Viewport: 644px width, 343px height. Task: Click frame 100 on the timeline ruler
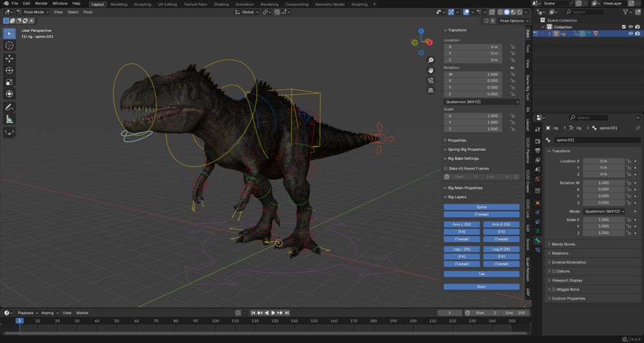click(x=215, y=321)
